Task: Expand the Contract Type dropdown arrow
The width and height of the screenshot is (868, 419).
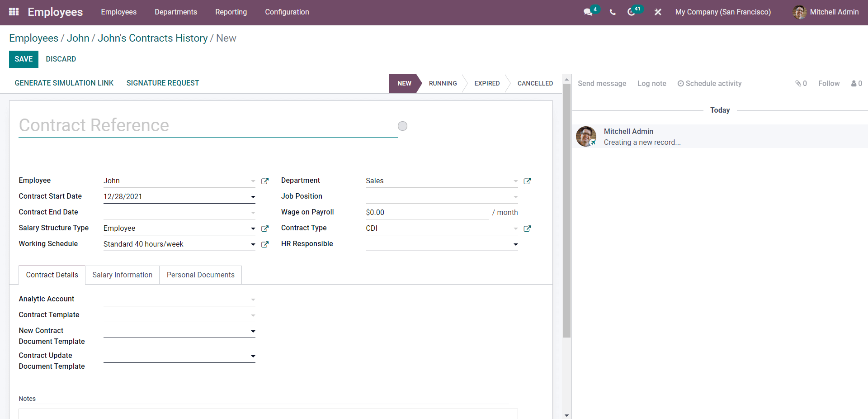Action: [x=515, y=229]
